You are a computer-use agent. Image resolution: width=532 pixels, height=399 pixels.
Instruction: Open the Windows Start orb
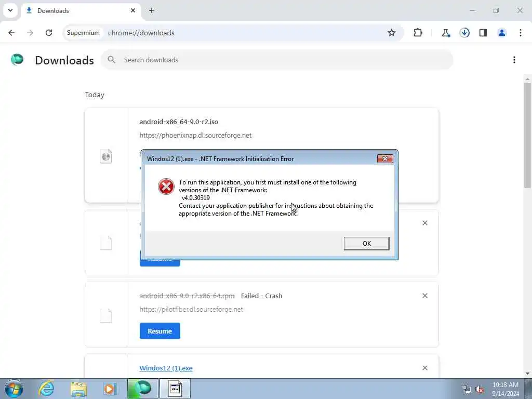tap(14, 389)
